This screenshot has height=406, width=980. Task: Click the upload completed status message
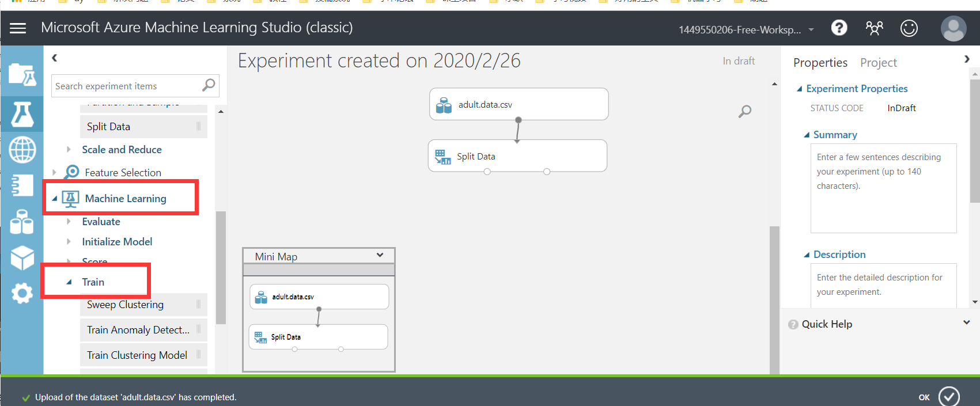tap(136, 397)
